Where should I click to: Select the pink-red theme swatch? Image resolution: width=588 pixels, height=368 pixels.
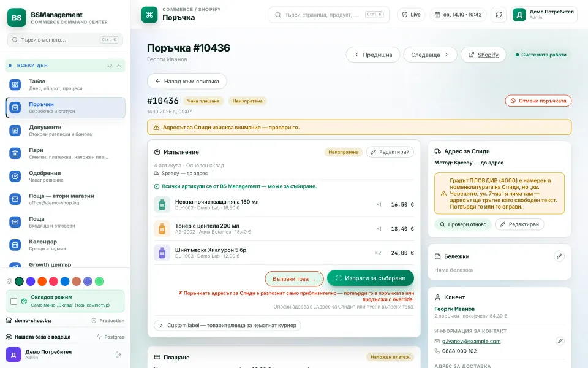tap(54, 282)
